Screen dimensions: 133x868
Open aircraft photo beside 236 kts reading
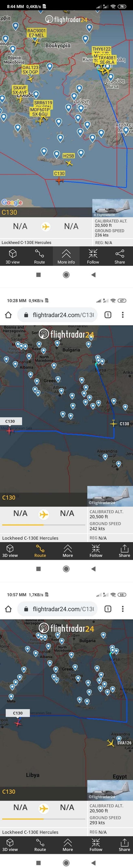click(x=113, y=208)
